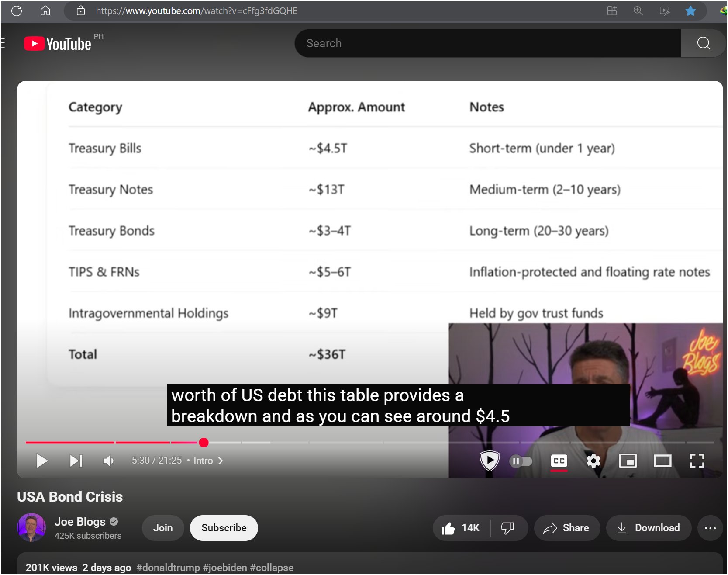728x575 pixels.
Task: Click the 5:30 / 21:25 time display
Action: 157,461
